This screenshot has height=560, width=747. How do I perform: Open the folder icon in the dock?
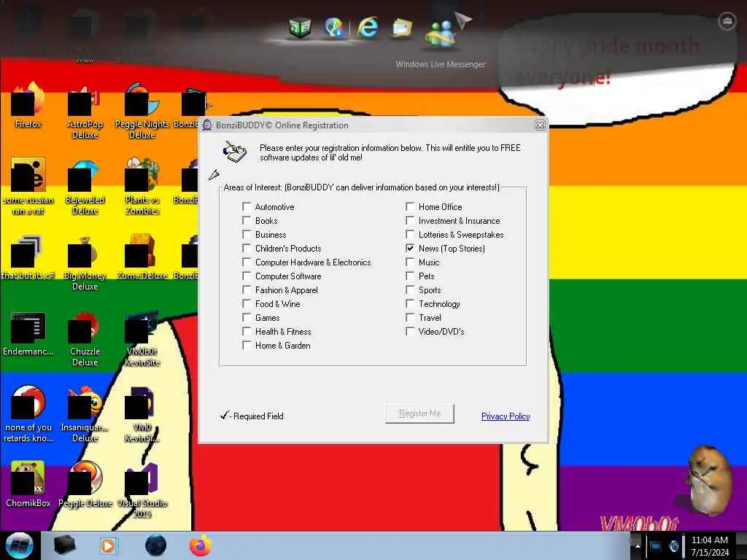402,28
